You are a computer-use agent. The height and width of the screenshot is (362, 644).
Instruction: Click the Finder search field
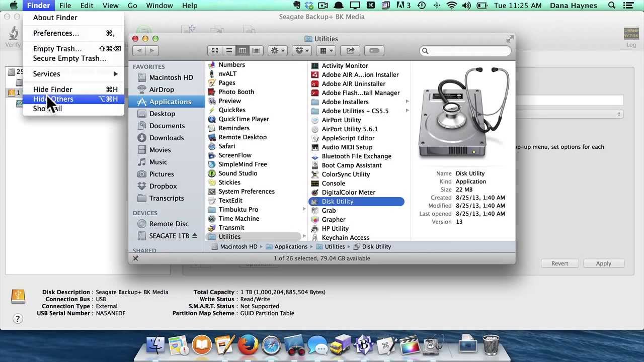coord(465,51)
